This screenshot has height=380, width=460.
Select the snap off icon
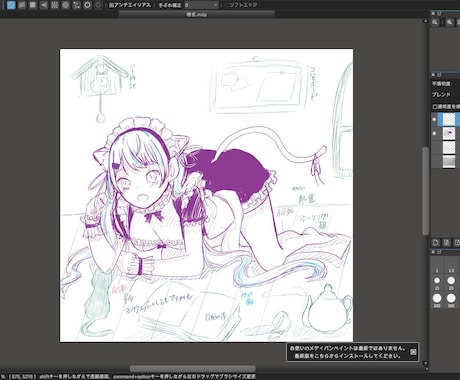point(11,5)
